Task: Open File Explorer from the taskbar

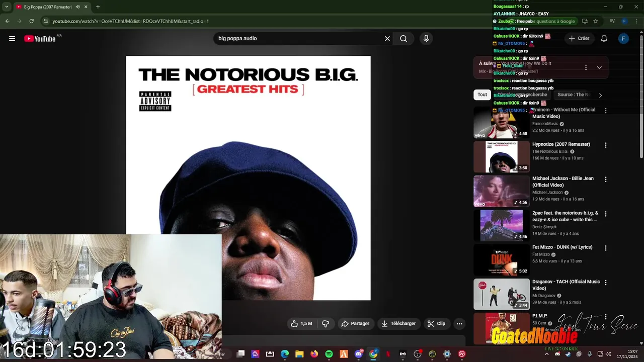Action: point(299,354)
